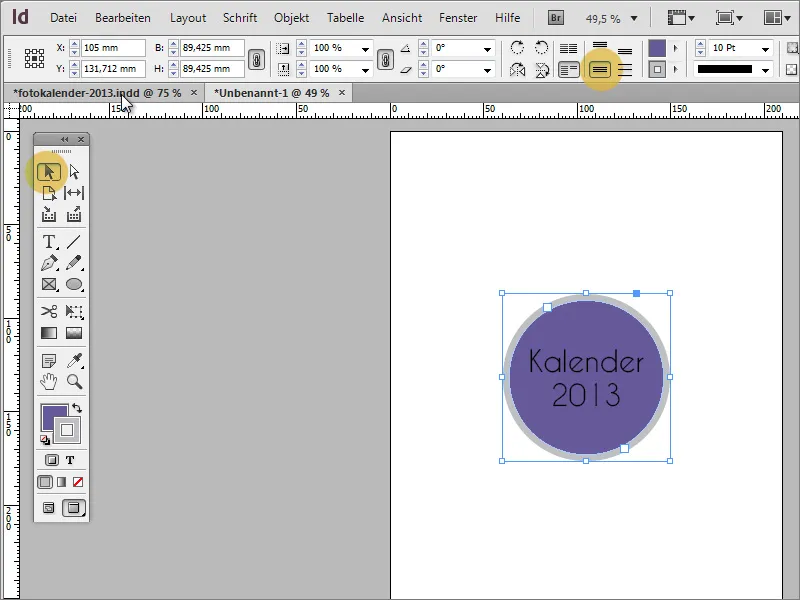Apply None to selection
This screenshot has height=600, width=800.
(x=78, y=482)
